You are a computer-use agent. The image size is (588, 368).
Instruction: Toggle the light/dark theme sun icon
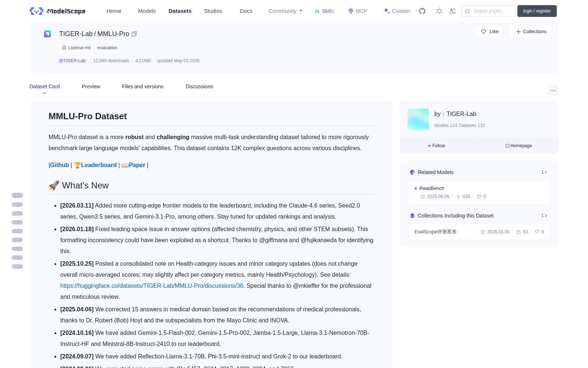point(439,11)
